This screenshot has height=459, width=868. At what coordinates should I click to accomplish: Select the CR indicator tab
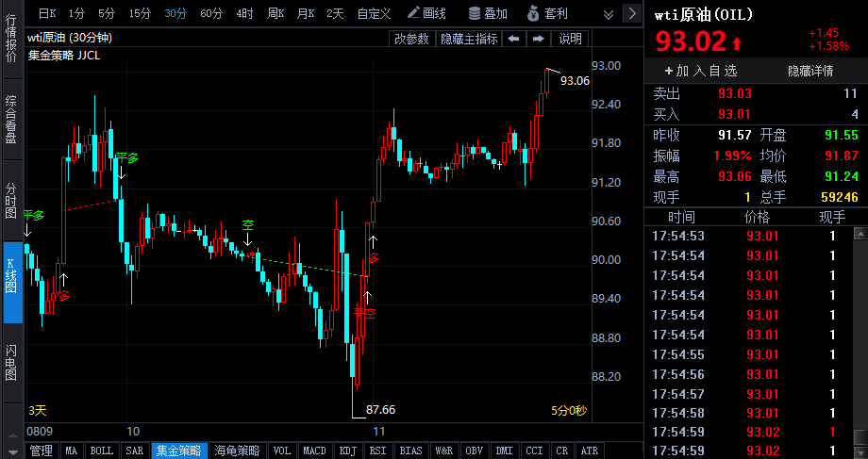click(x=562, y=451)
